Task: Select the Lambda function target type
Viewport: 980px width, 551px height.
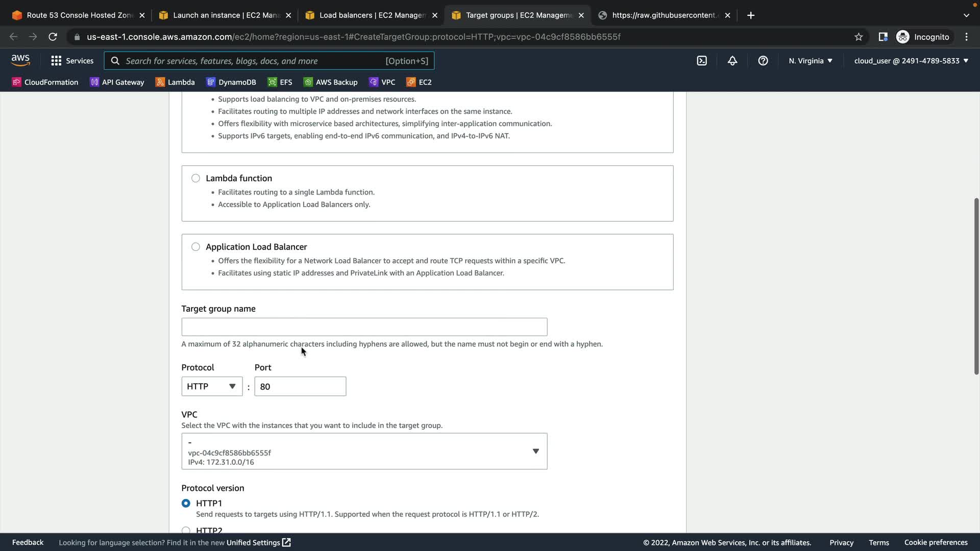Action: pos(195,178)
